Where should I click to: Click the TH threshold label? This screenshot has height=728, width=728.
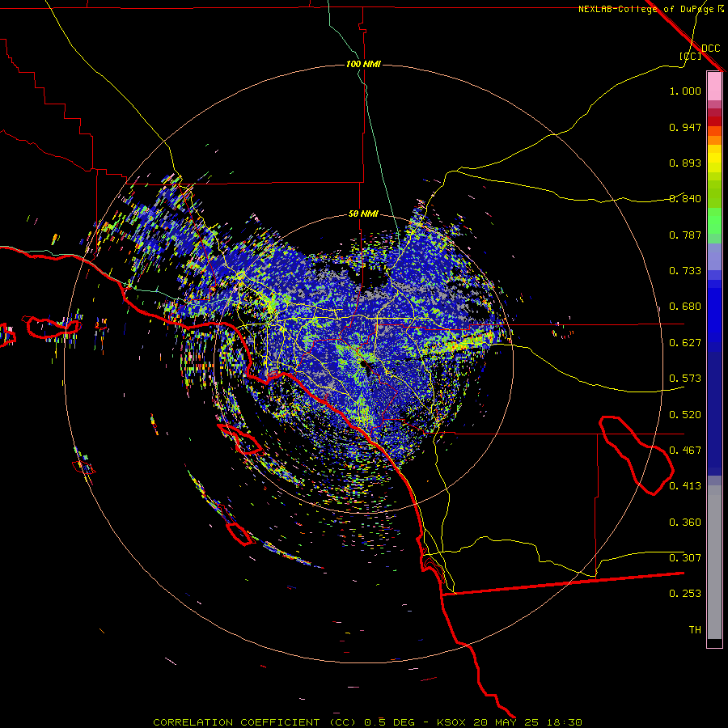coord(695,629)
